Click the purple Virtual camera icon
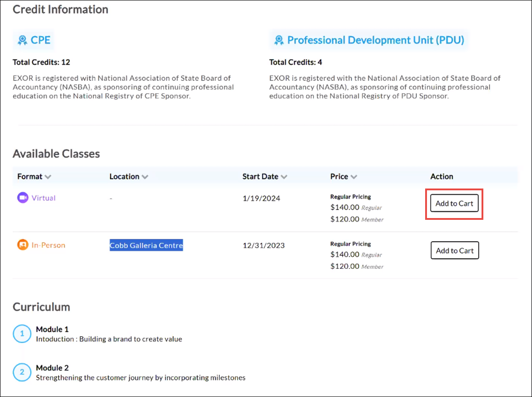Image resolution: width=532 pixels, height=397 pixels. coord(23,198)
